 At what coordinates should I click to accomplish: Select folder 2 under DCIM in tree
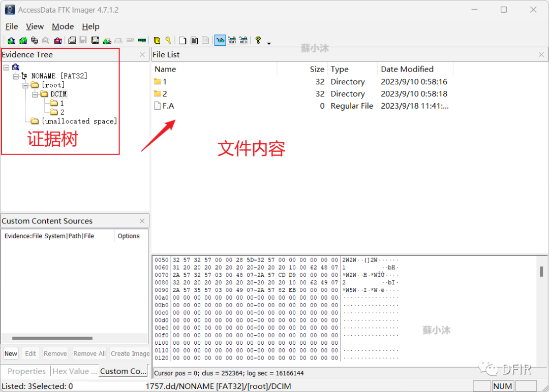(x=63, y=112)
